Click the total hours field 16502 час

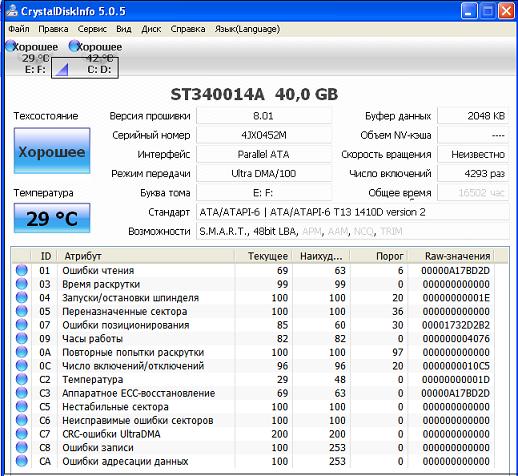pos(473,193)
